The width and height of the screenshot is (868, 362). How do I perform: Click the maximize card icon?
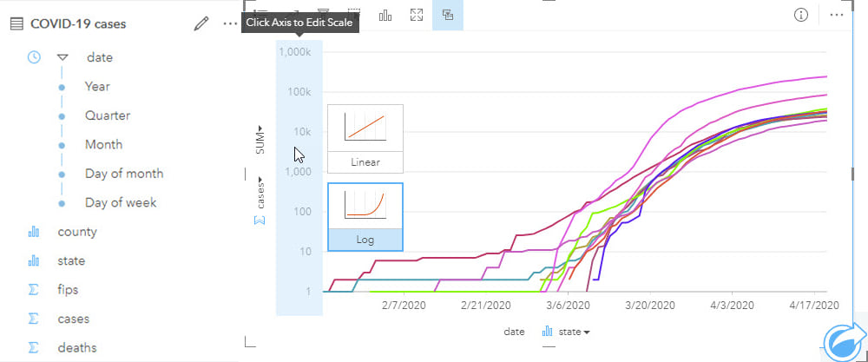click(x=417, y=15)
